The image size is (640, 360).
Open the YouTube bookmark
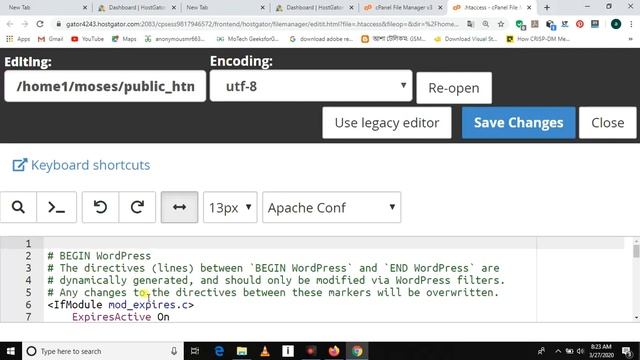point(87,39)
